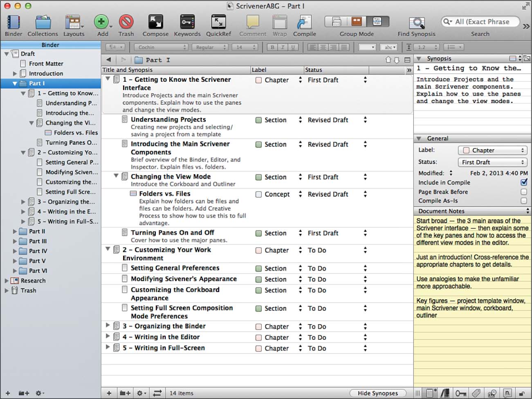Navigate back in editor history
532x399 pixels.
click(x=109, y=60)
